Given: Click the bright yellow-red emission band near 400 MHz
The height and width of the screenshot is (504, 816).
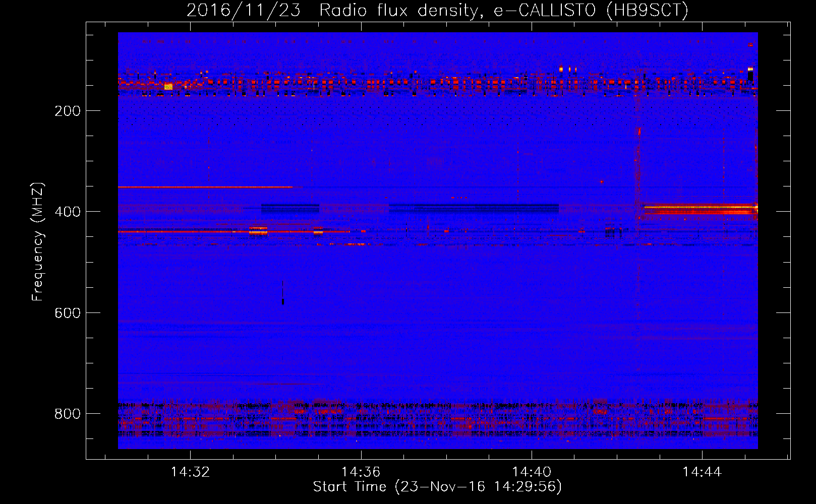Looking at the screenshot, I should coord(701,209).
